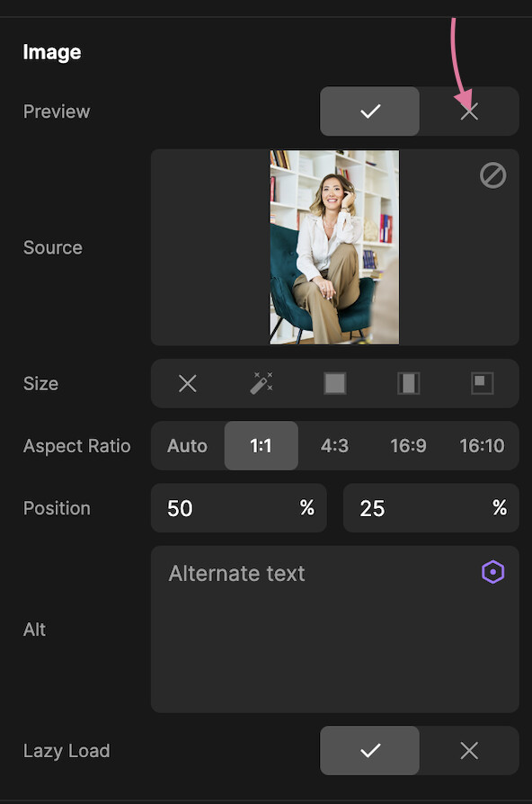This screenshot has height=804, width=532.
Task: Disable Preview using the X option
Action: [x=469, y=112]
